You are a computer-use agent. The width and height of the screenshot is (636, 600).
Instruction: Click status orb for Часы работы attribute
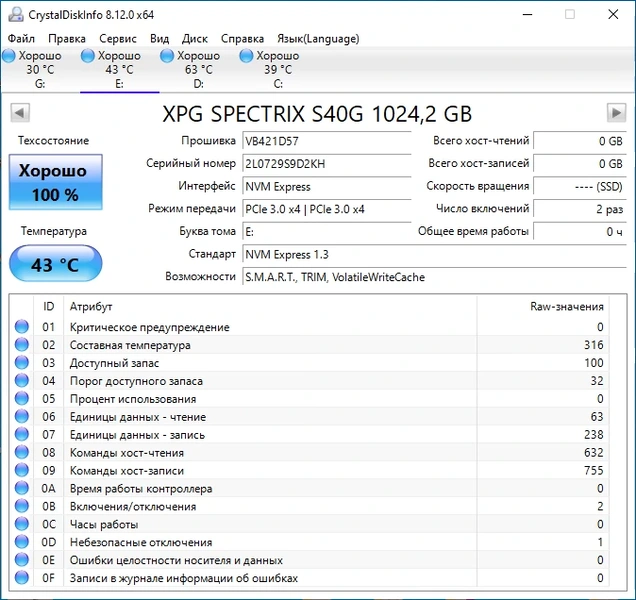point(22,524)
